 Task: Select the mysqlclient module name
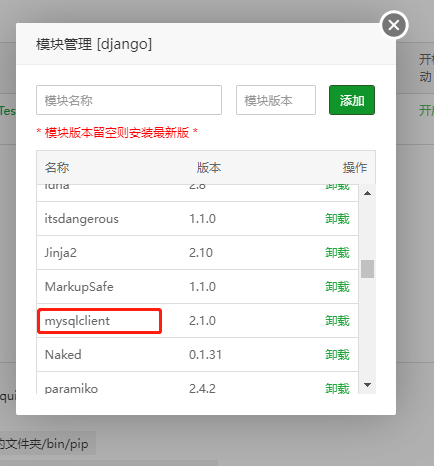click(x=77, y=321)
